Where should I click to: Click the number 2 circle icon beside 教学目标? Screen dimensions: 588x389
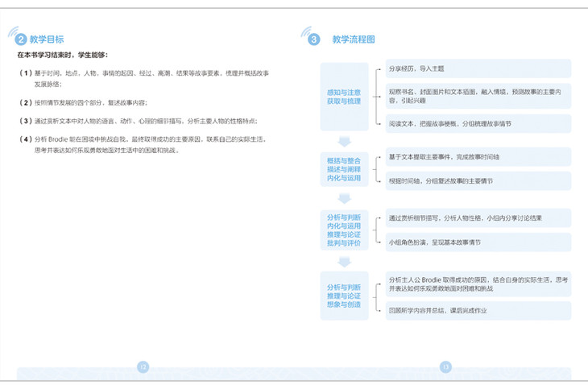20,39
